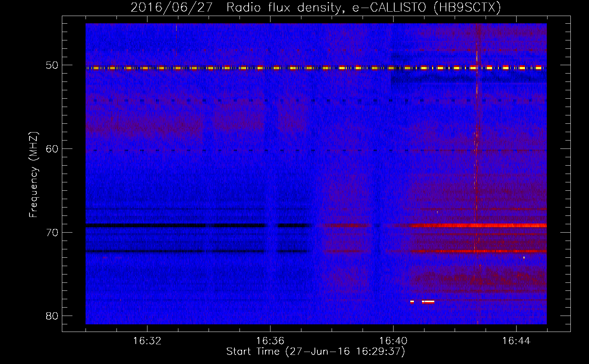Click the 50 frequency tick label
The height and width of the screenshot is (364, 589).
click(x=52, y=66)
